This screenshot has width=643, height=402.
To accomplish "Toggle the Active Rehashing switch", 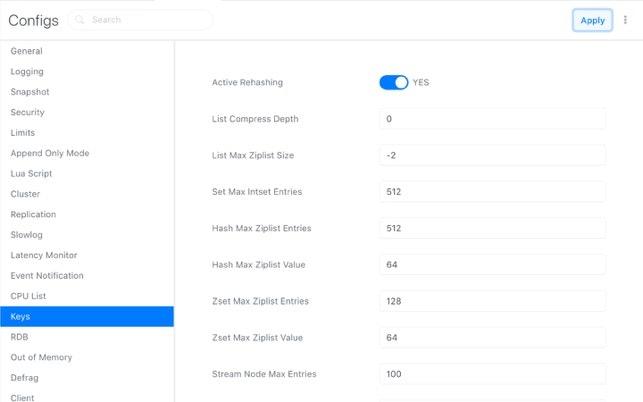I will tap(394, 82).
